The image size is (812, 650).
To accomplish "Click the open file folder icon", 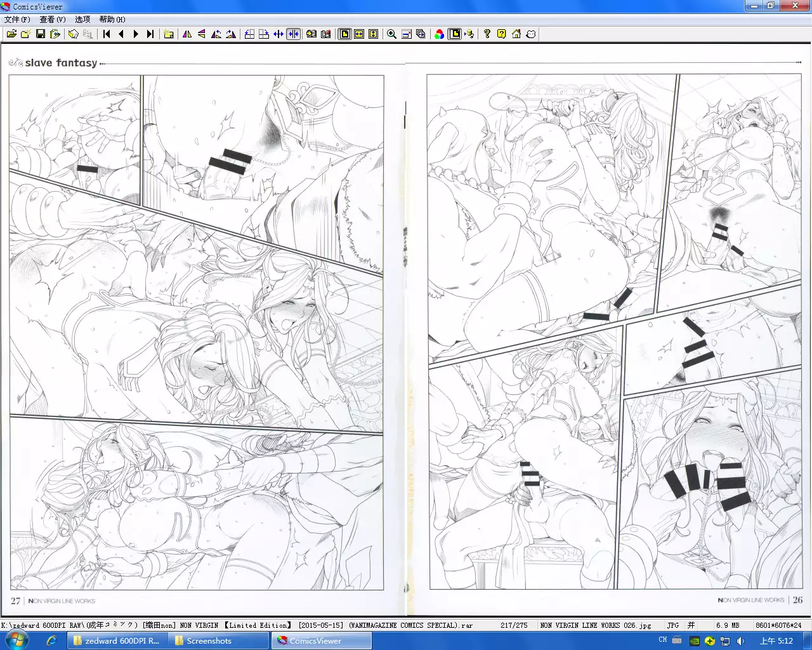I will pyautogui.click(x=11, y=34).
